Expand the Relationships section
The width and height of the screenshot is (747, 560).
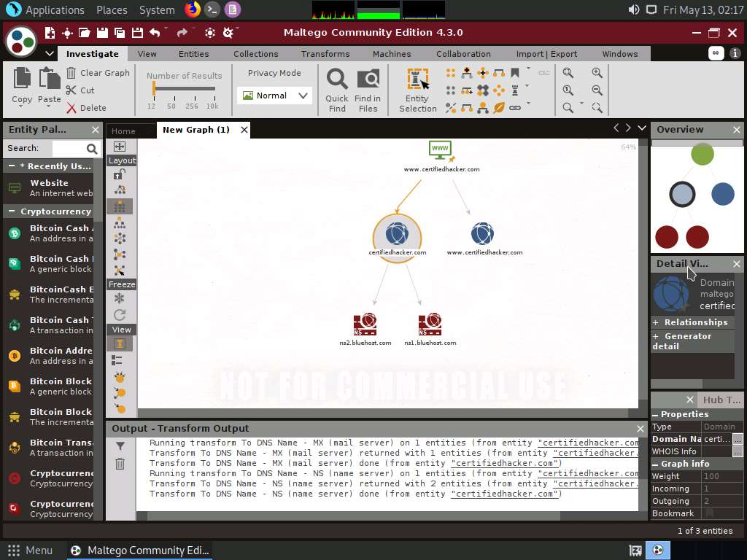[x=656, y=322]
